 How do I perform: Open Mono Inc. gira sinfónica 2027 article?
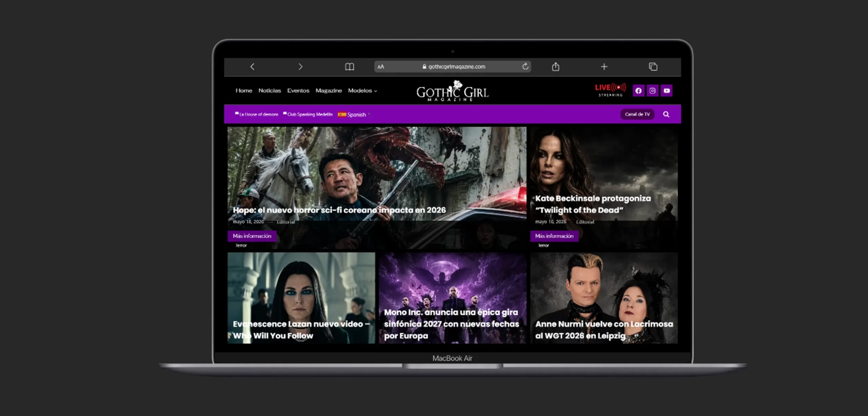[x=451, y=324]
